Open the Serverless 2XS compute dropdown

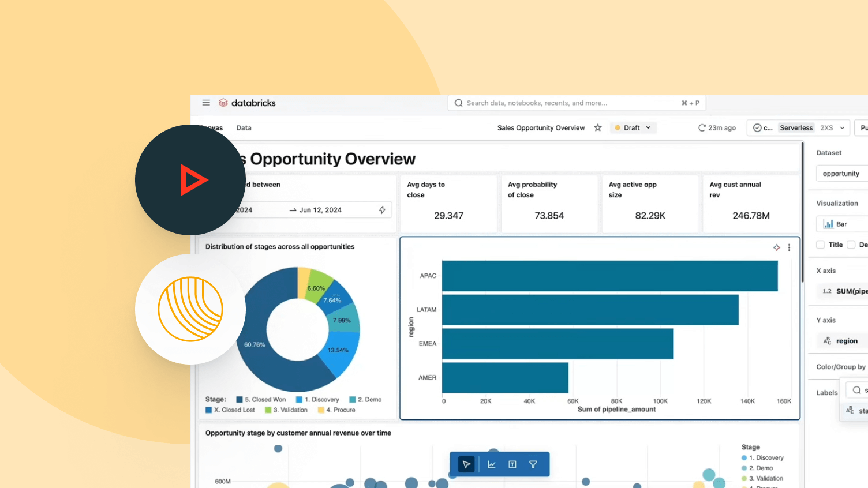799,128
